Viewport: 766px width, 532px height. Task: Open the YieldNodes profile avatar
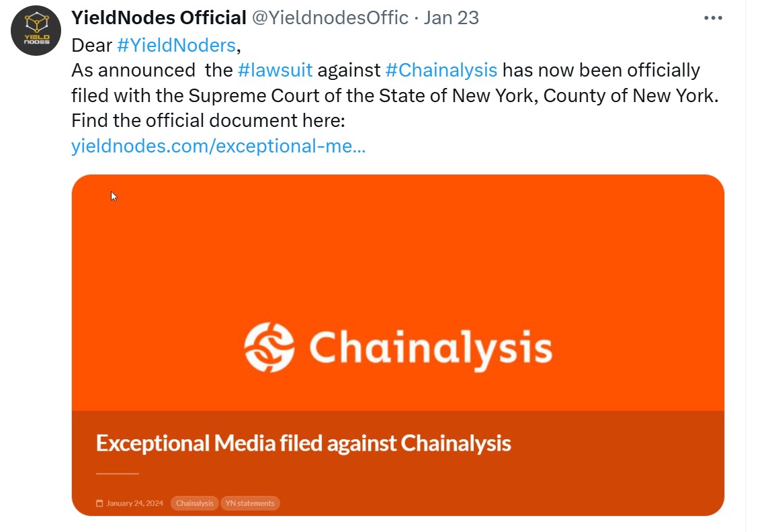(x=36, y=31)
